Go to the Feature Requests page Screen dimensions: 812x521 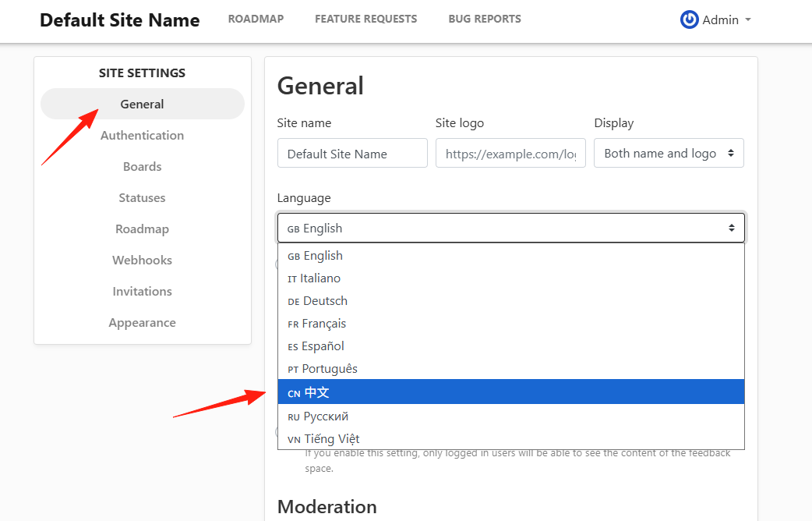tap(365, 19)
